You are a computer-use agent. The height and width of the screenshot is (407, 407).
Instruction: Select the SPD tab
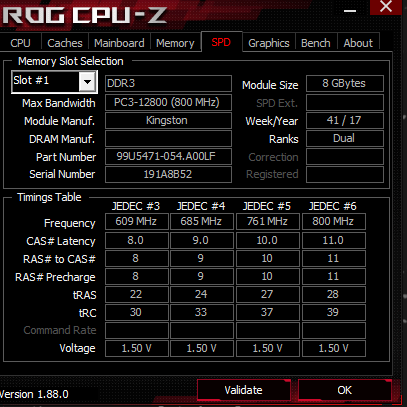tap(221, 42)
